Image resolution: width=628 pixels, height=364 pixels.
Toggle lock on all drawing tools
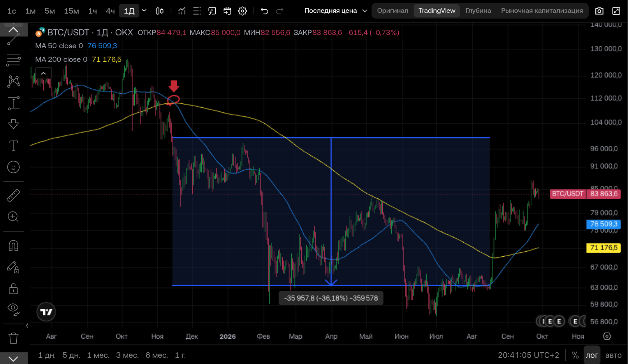(x=13, y=289)
